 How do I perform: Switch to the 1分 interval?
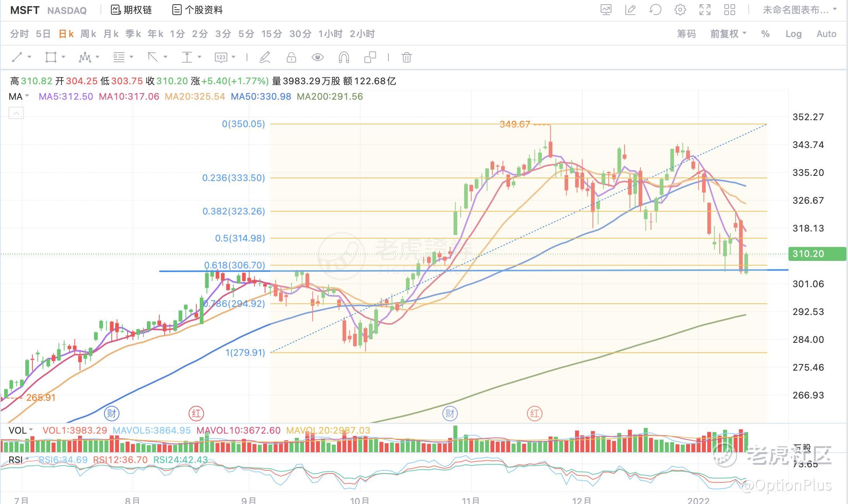coord(177,34)
